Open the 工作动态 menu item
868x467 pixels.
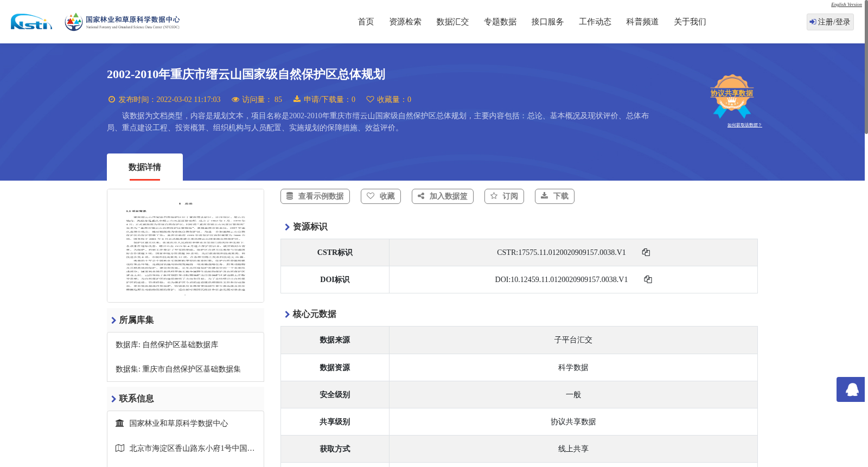595,22
